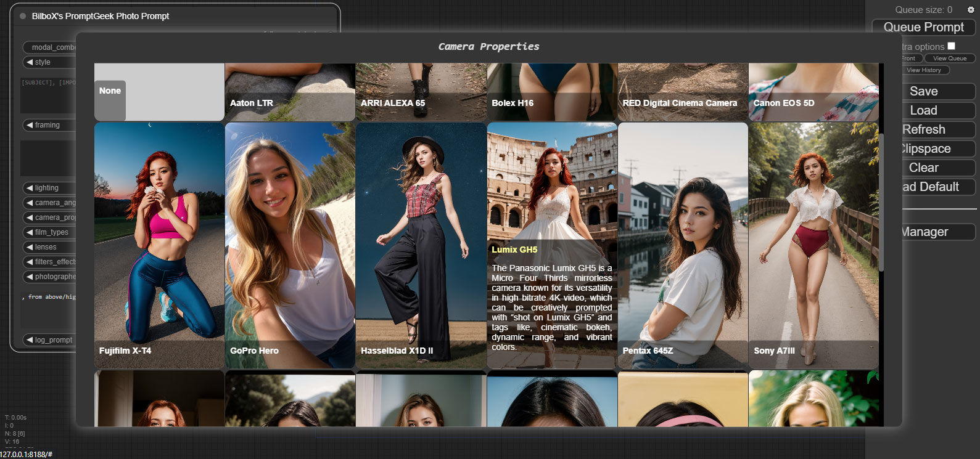
Task: Select the Aaton LTR camera card
Action: (290, 92)
